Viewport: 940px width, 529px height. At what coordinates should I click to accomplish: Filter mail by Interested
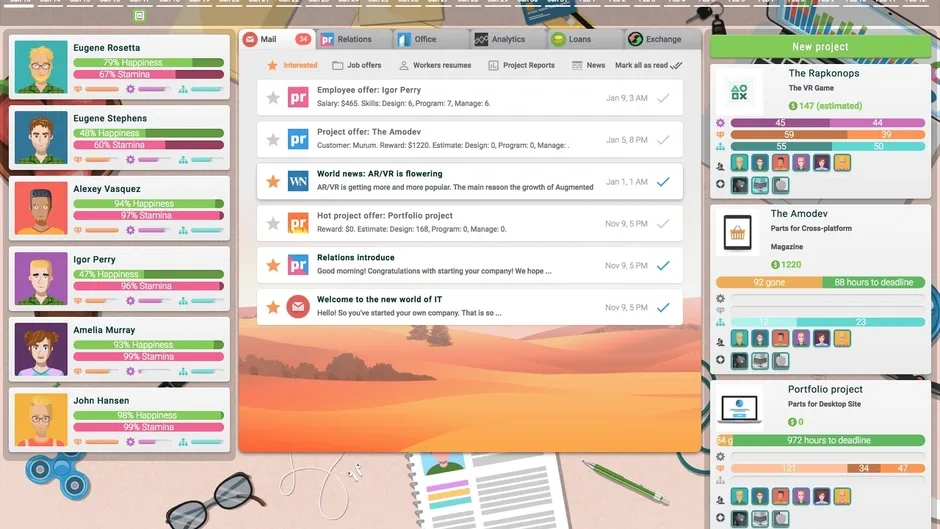(292, 65)
